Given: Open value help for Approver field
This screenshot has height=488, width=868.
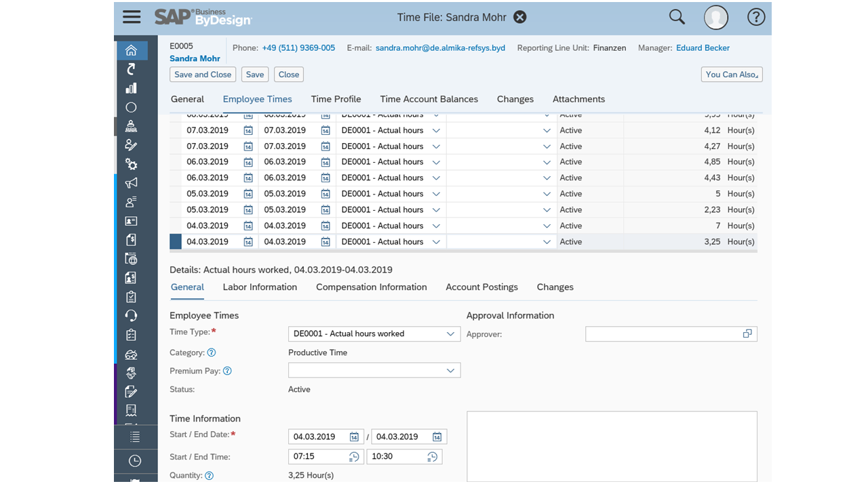Looking at the screenshot, I should 747,333.
